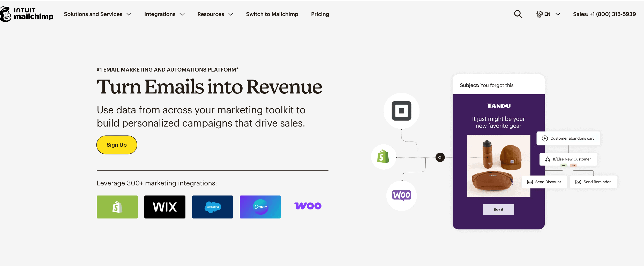Open Solutions and Services menu

point(93,14)
